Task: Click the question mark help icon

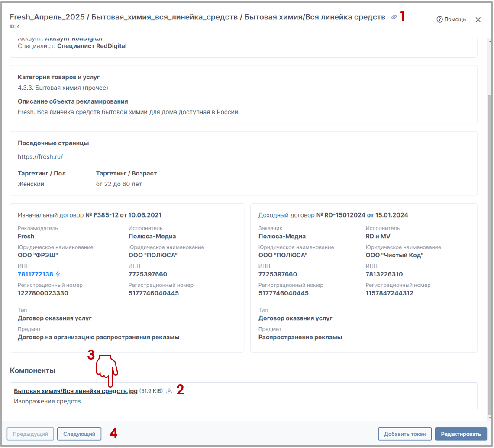Action: (x=439, y=19)
